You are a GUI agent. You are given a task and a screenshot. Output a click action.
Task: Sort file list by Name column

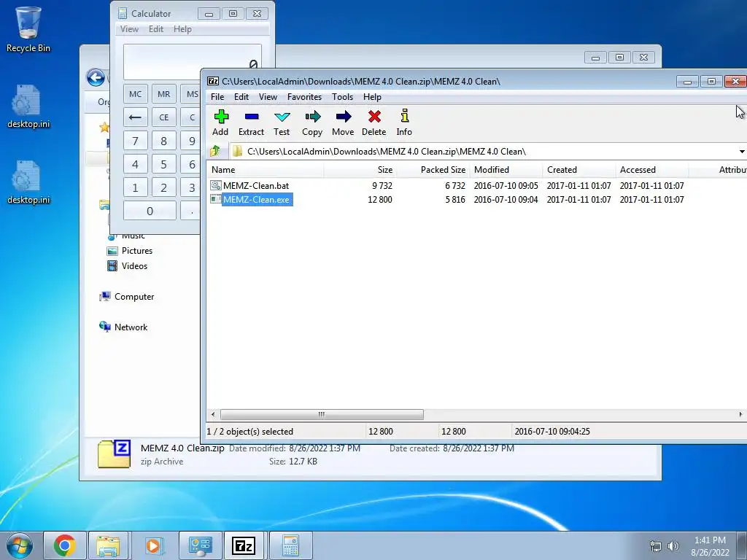[x=266, y=169]
